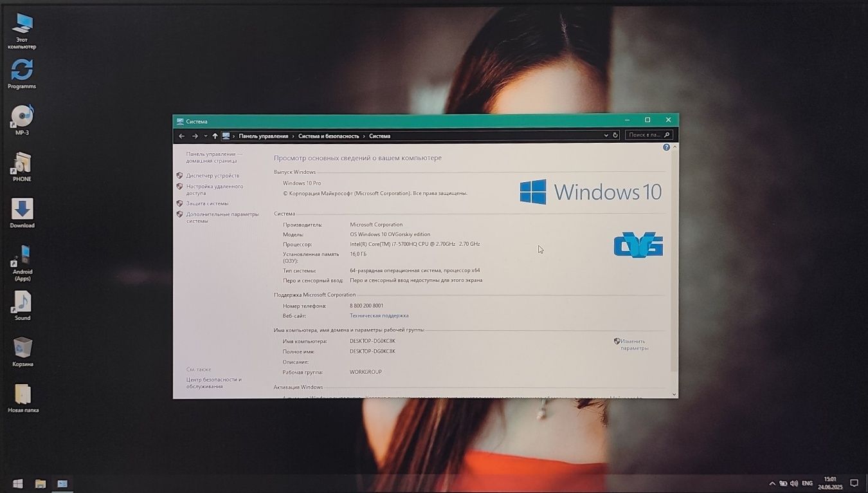This screenshot has height=493, width=868.
Task: Switch the ENG input language indicator
Action: 808,483
